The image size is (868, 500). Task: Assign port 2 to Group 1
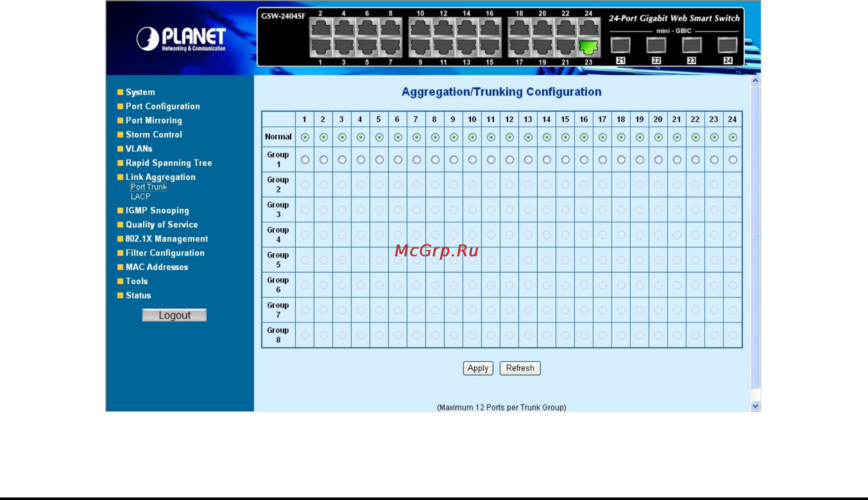point(324,160)
